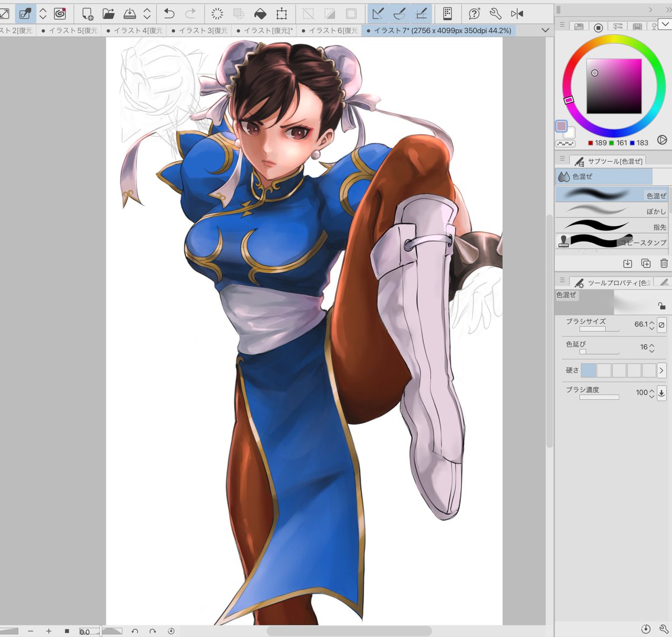The width and height of the screenshot is (672, 637).
Task: Select the first hardness level box
Action: click(589, 370)
